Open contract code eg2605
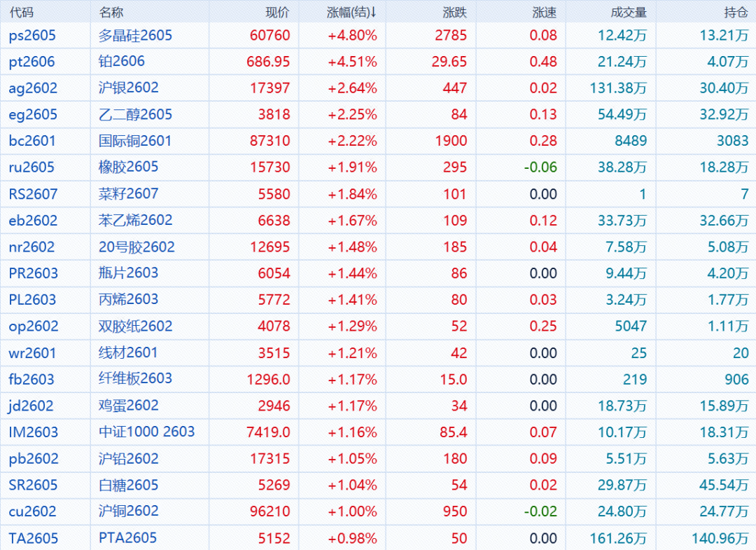Viewport: 756px width, 550px height. [x=33, y=114]
